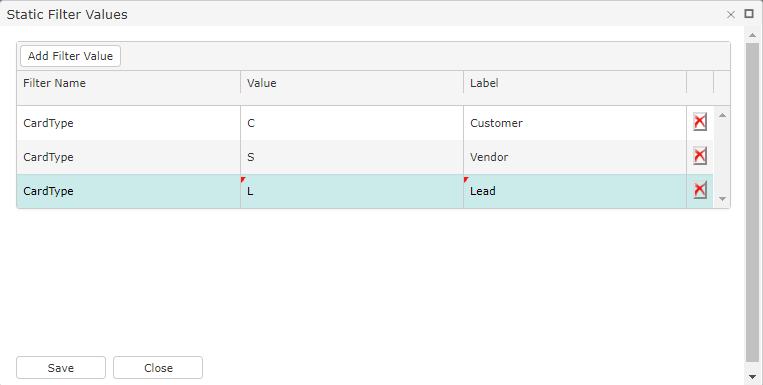Viewport: 763px width, 385px height.
Task: Click the dialog vertical scrollbar thumb
Action: point(752,202)
